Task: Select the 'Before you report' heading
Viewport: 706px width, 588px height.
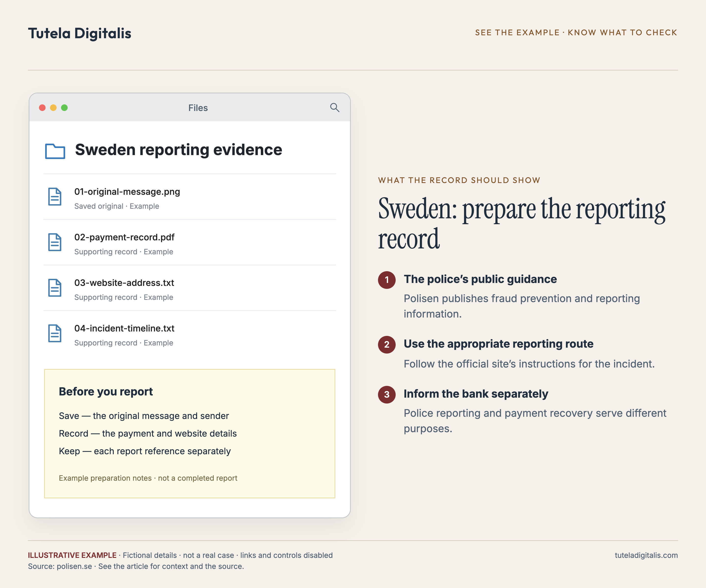Action: 106,392
